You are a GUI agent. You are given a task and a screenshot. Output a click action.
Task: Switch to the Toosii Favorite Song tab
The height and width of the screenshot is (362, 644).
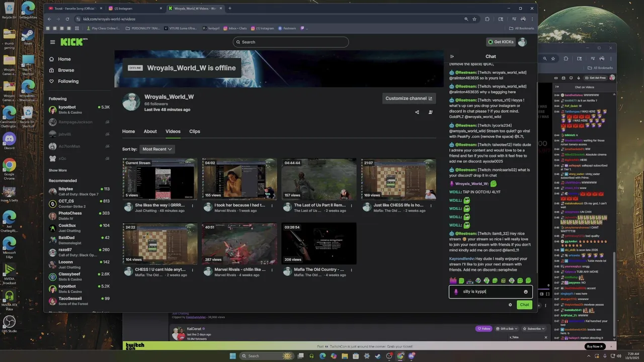coord(74,8)
